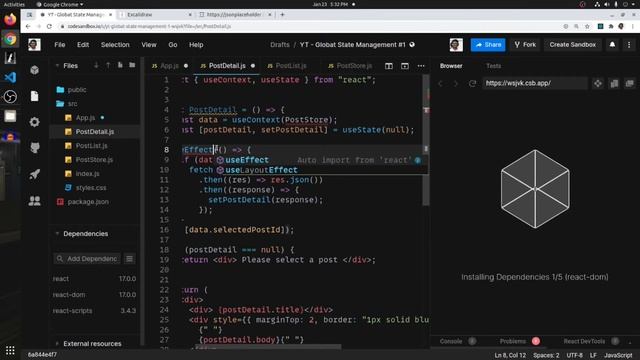Open the File menu
The image size is (640, 360).
point(60,44)
